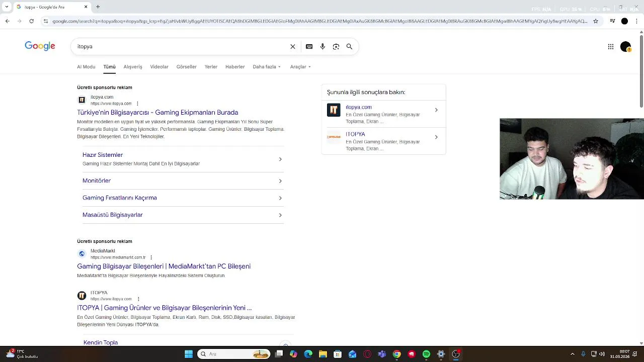
Task: Open the media control icon in Chrome toolbar
Action: 612,21
